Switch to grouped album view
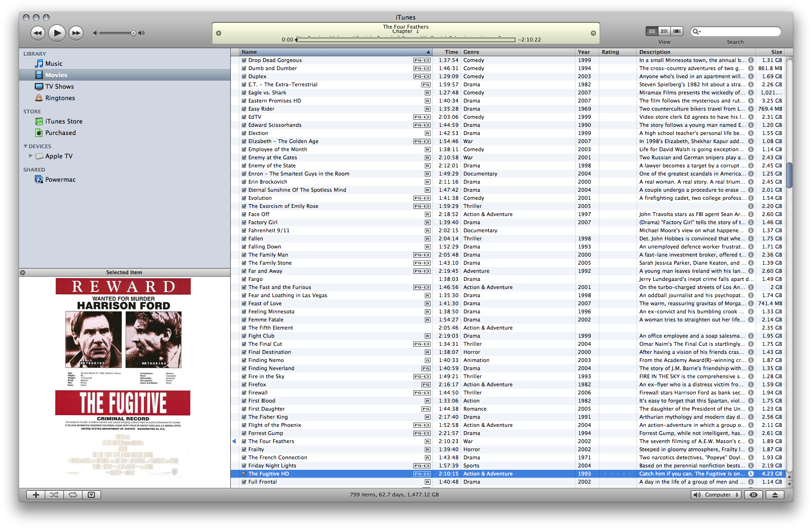The image size is (812, 528). (664, 31)
